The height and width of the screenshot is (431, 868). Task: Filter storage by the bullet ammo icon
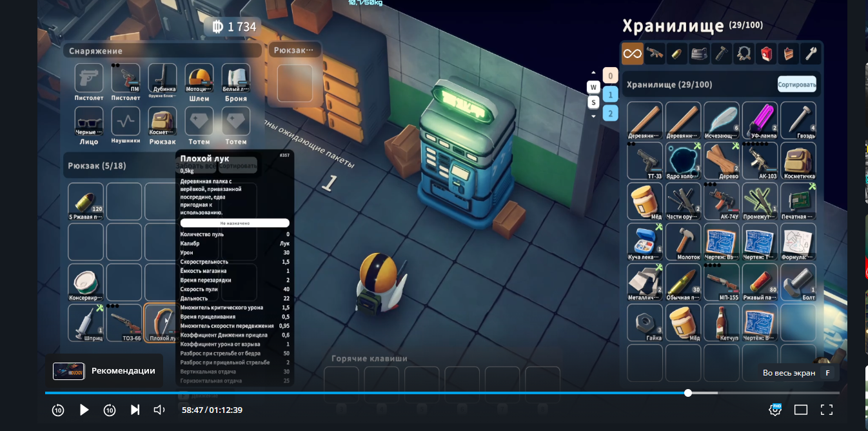click(676, 54)
